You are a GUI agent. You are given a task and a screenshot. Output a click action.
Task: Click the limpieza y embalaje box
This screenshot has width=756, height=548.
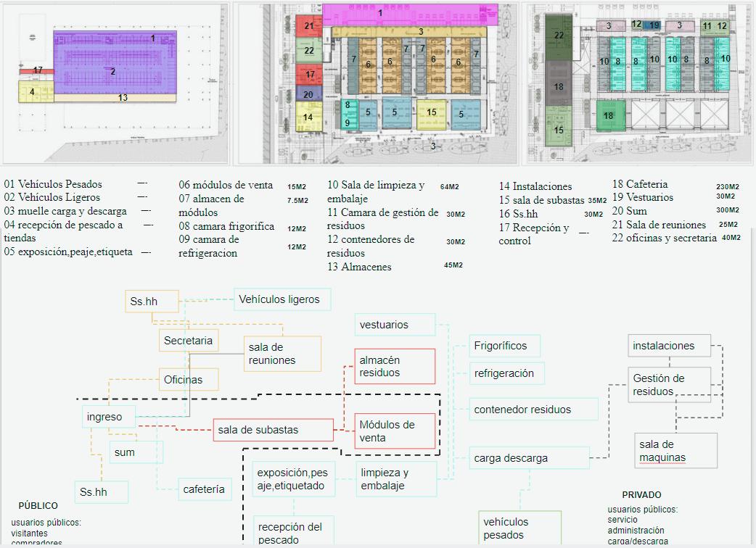396,479
